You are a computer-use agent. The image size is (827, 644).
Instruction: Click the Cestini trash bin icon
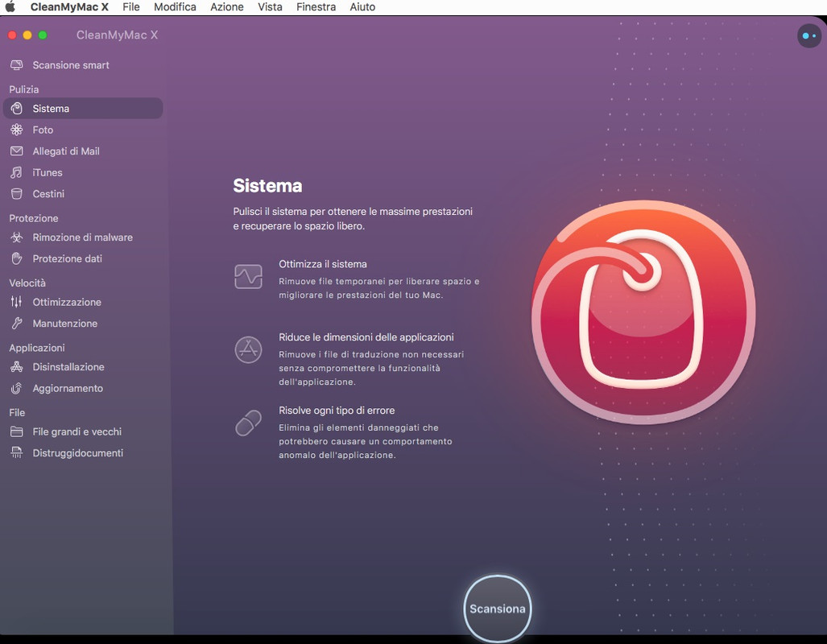coord(17,193)
